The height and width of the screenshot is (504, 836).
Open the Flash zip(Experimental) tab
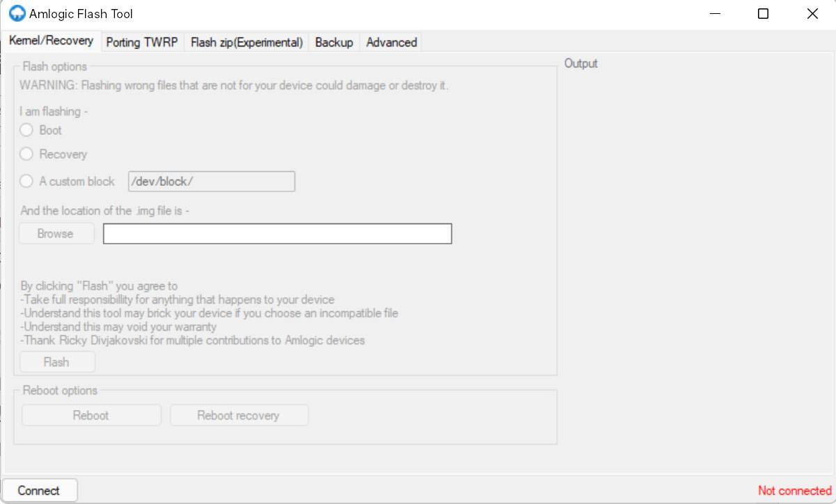tap(245, 42)
